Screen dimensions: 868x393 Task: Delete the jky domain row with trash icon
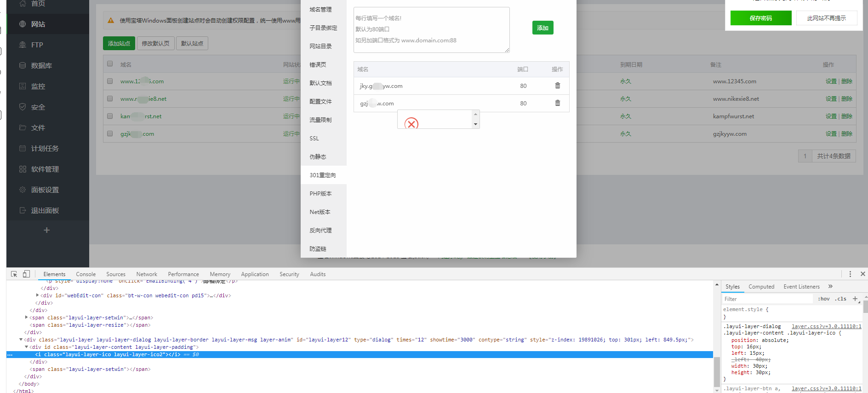click(x=558, y=86)
